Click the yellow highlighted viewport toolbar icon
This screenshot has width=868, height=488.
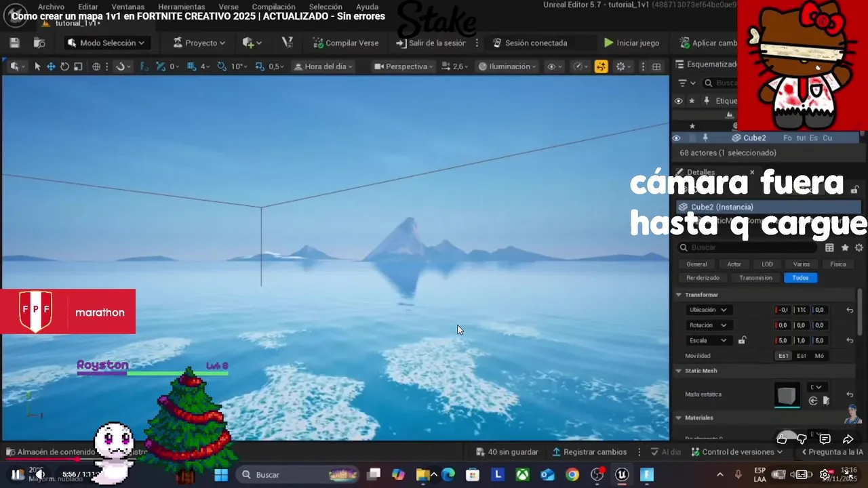pos(601,66)
